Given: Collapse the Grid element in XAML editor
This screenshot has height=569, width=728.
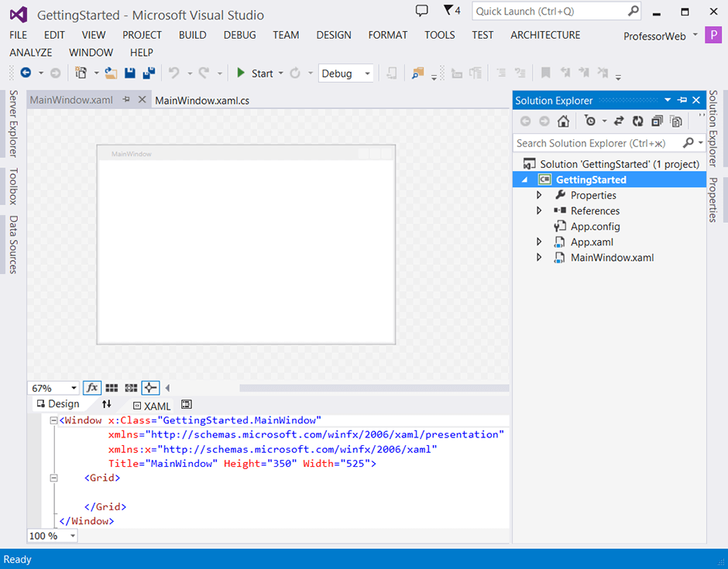Looking at the screenshot, I should click(53, 478).
